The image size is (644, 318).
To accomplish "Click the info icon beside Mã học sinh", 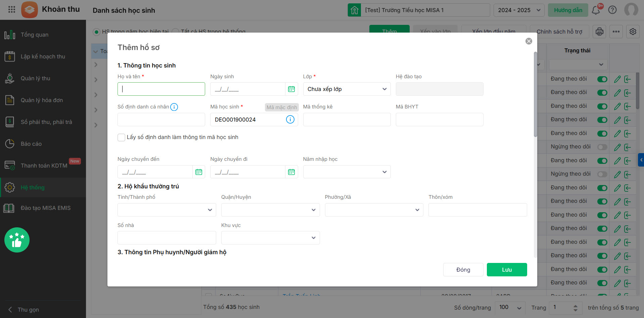I will coord(290,120).
